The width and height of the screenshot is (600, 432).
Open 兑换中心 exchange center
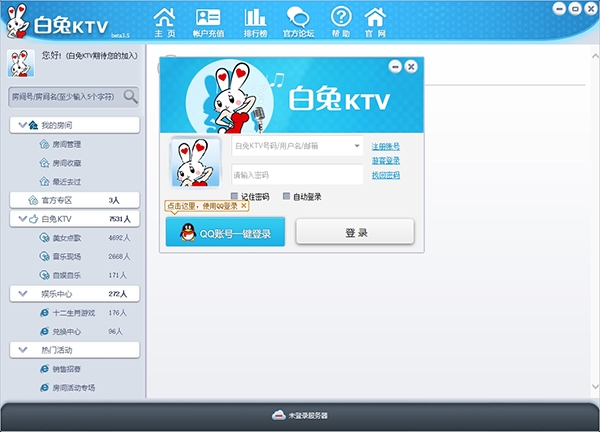(67, 332)
